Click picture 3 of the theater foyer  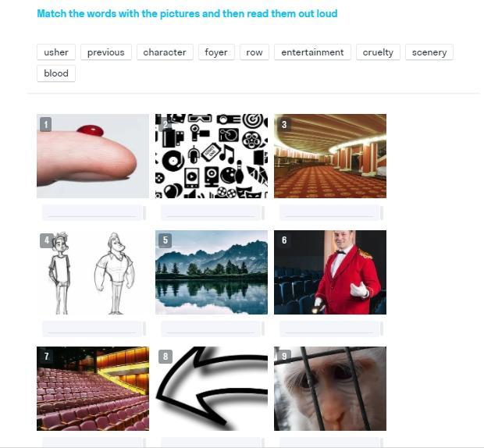pos(330,156)
